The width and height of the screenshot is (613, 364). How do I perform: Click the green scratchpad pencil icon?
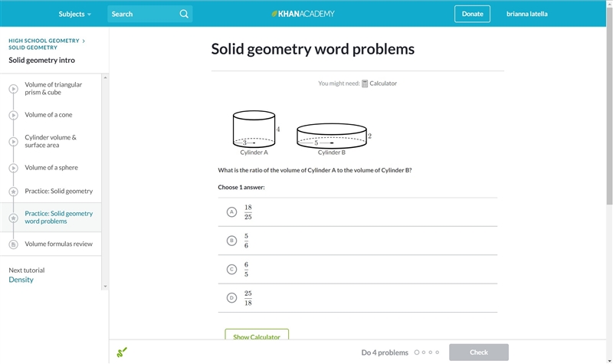(122, 353)
